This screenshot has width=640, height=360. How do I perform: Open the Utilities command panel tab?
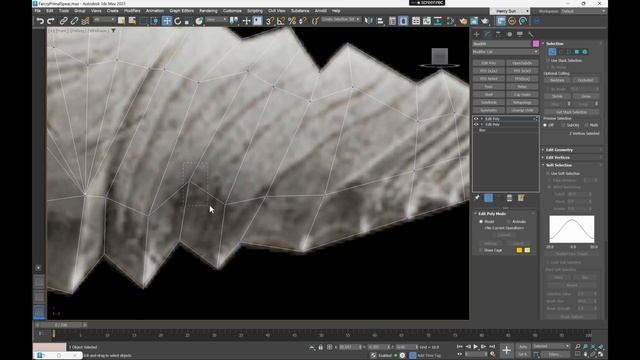point(531,34)
